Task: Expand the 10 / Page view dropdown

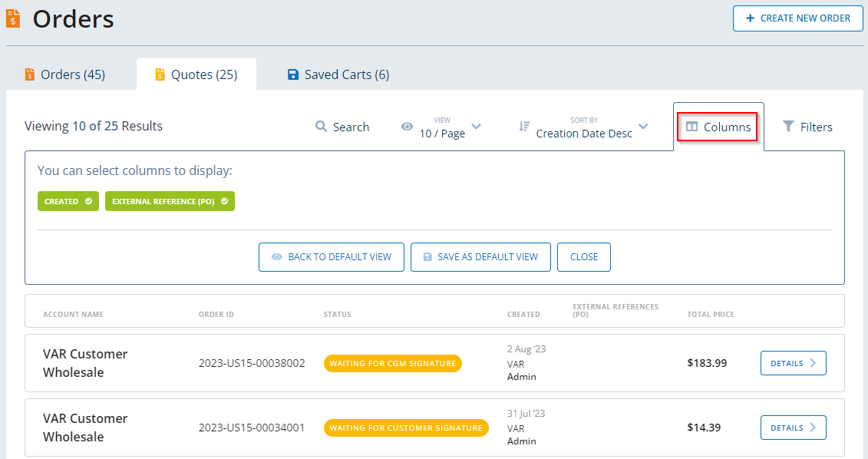Action: pos(476,127)
